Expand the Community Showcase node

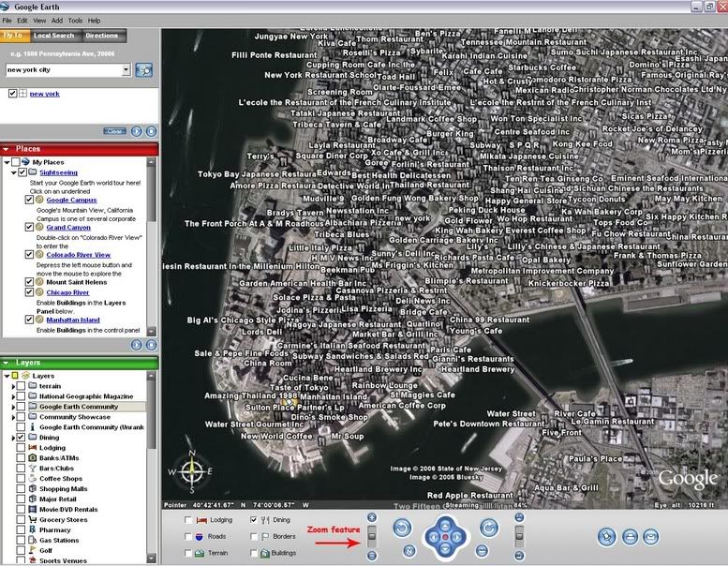pyautogui.click(x=13, y=417)
